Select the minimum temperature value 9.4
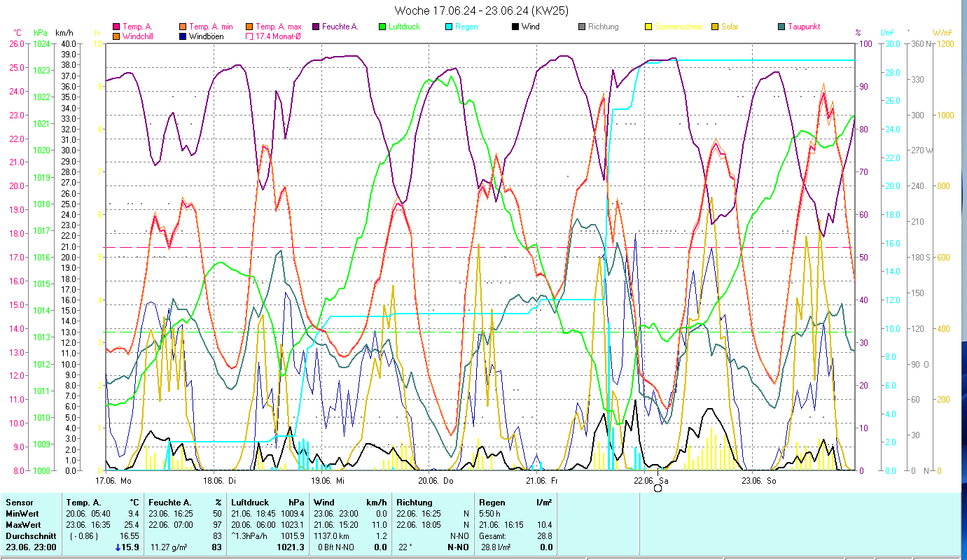This screenshot has height=560, width=967. point(132,514)
